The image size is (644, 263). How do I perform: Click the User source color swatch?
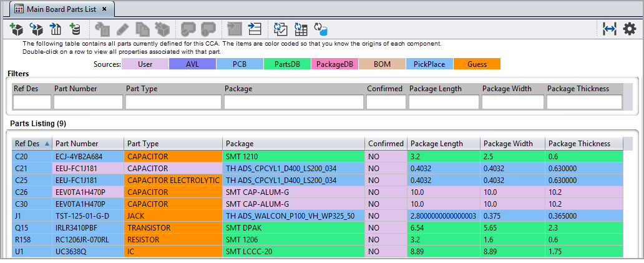click(145, 64)
